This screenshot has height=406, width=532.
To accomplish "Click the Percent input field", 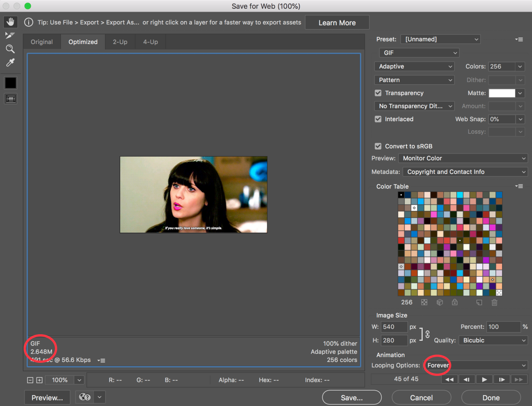I will [503, 327].
